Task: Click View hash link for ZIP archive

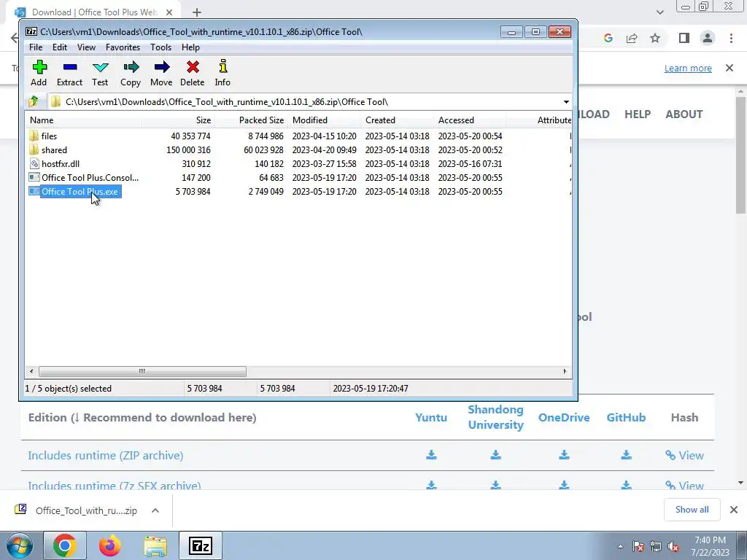Action: 684,455
